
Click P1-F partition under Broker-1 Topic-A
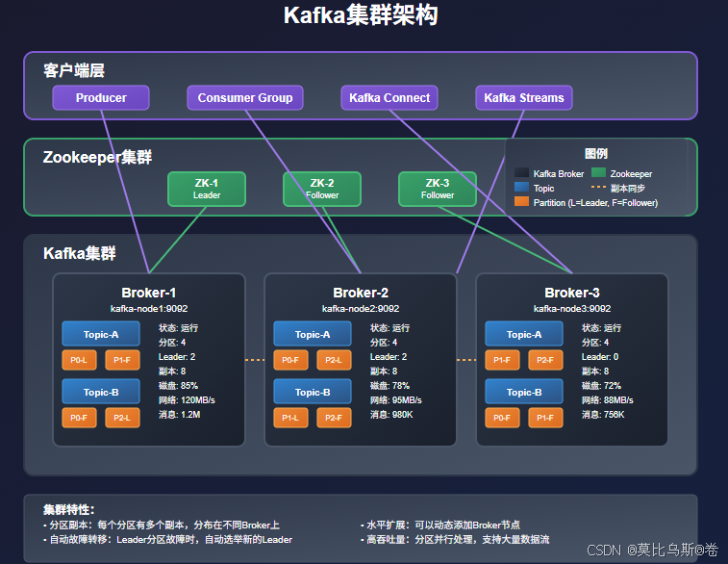(x=122, y=360)
